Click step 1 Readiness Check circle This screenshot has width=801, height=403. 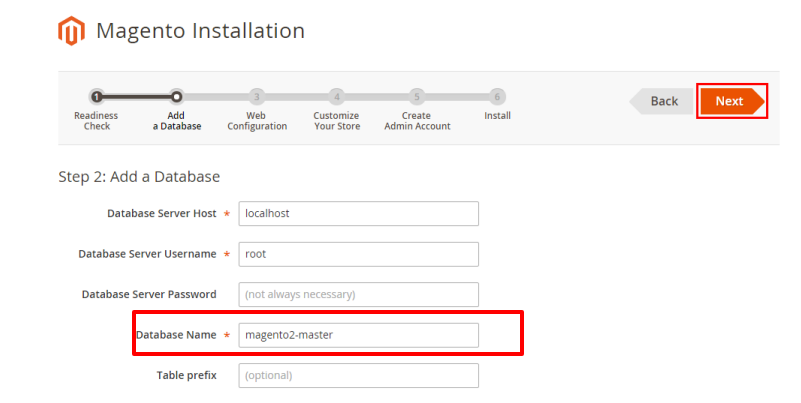(97, 97)
